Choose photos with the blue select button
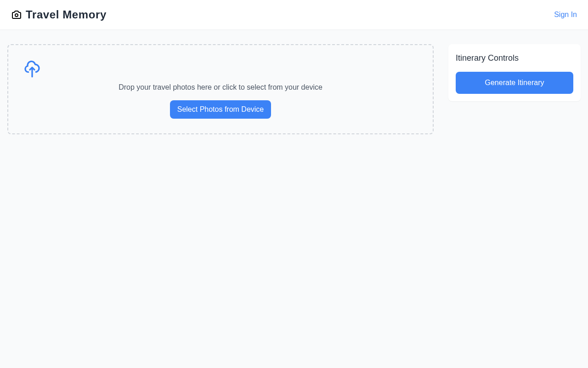This screenshot has width=588, height=368. (x=220, y=109)
